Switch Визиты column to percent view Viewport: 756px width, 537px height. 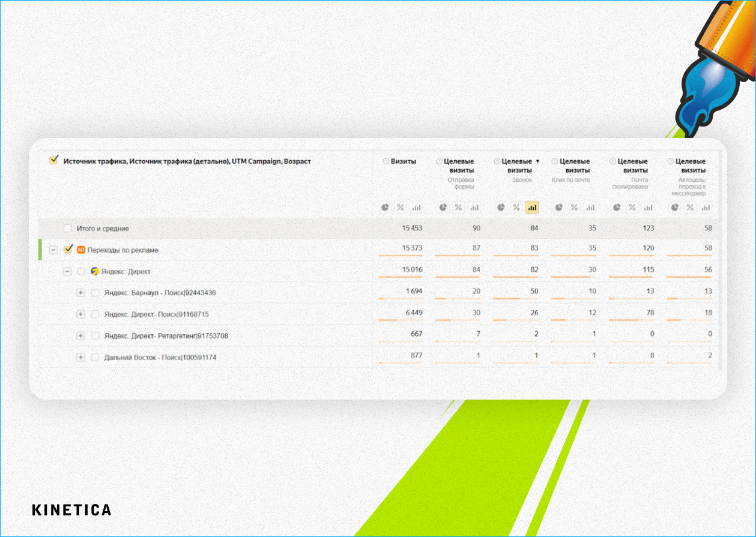(401, 208)
